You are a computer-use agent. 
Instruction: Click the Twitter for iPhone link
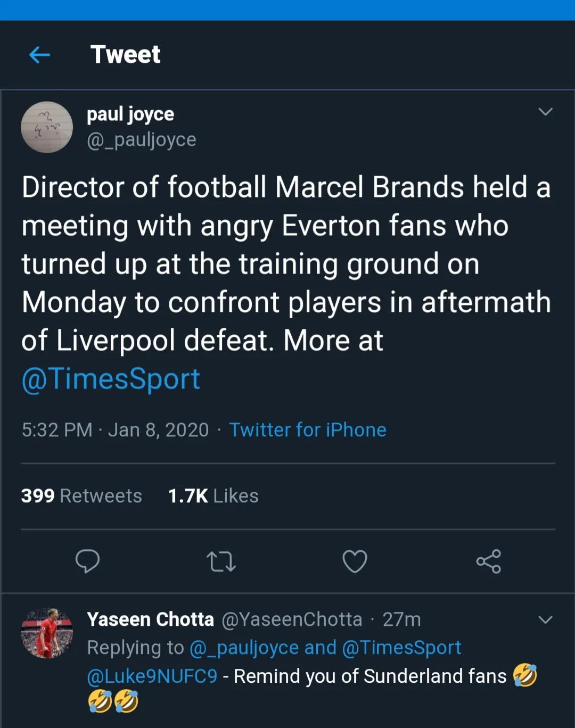pyautogui.click(x=308, y=430)
